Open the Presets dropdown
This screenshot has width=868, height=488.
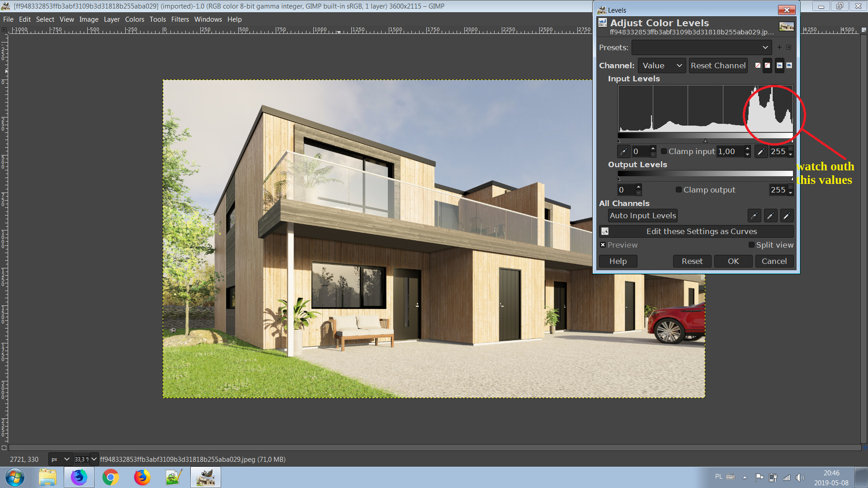[x=701, y=47]
